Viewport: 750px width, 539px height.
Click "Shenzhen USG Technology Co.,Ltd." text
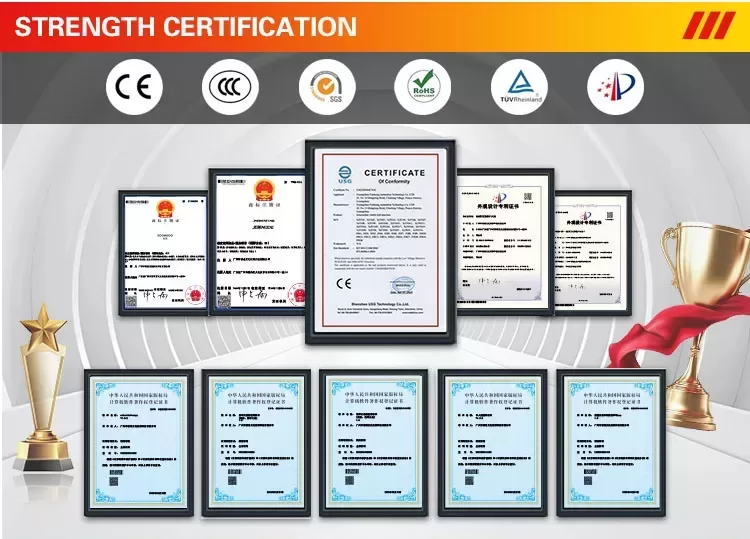(380, 304)
